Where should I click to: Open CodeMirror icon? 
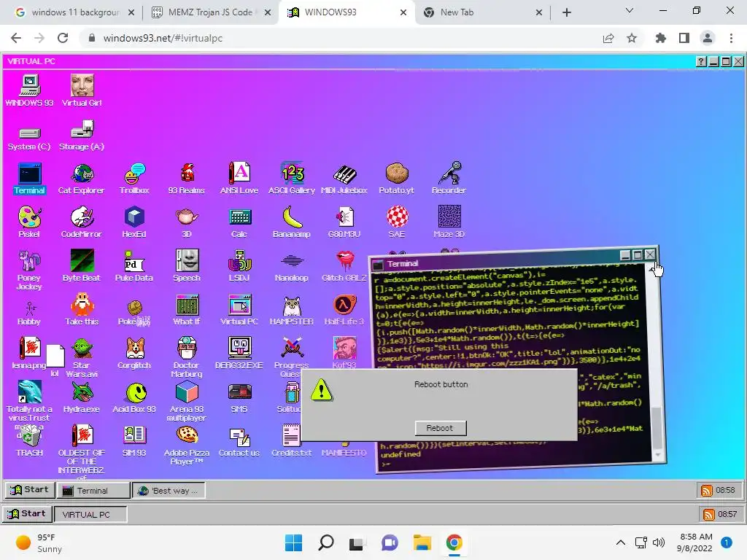point(82,222)
